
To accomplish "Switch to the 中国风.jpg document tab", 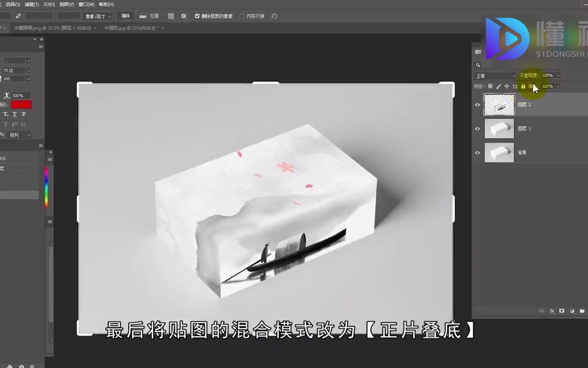I will pos(131,28).
